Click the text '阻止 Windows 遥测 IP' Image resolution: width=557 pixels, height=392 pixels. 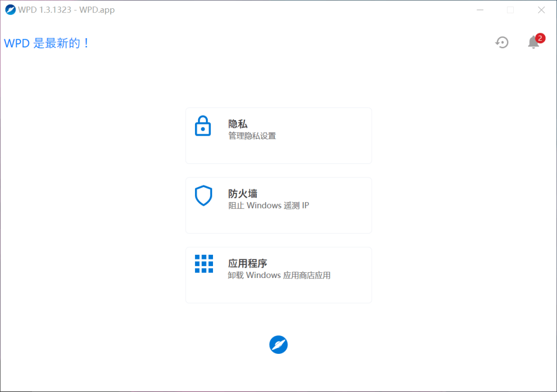tap(269, 205)
